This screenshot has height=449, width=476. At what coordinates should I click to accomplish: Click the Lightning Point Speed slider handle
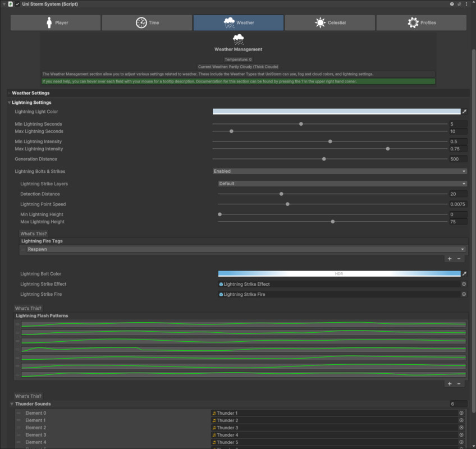point(287,204)
